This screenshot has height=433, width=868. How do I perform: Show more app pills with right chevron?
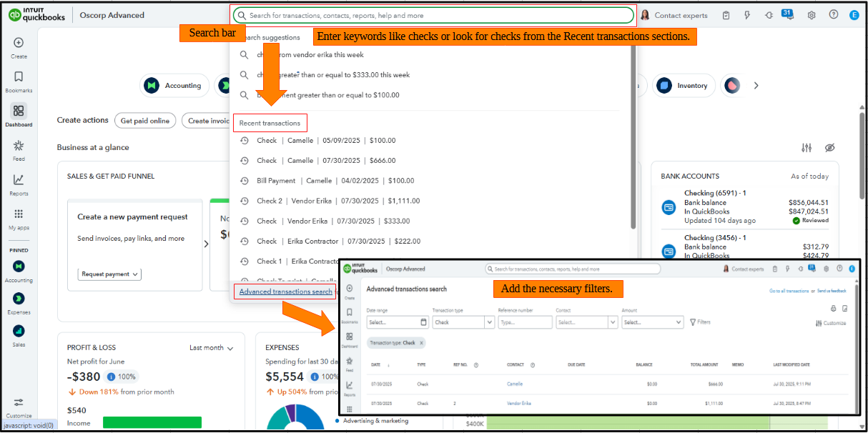pos(756,86)
